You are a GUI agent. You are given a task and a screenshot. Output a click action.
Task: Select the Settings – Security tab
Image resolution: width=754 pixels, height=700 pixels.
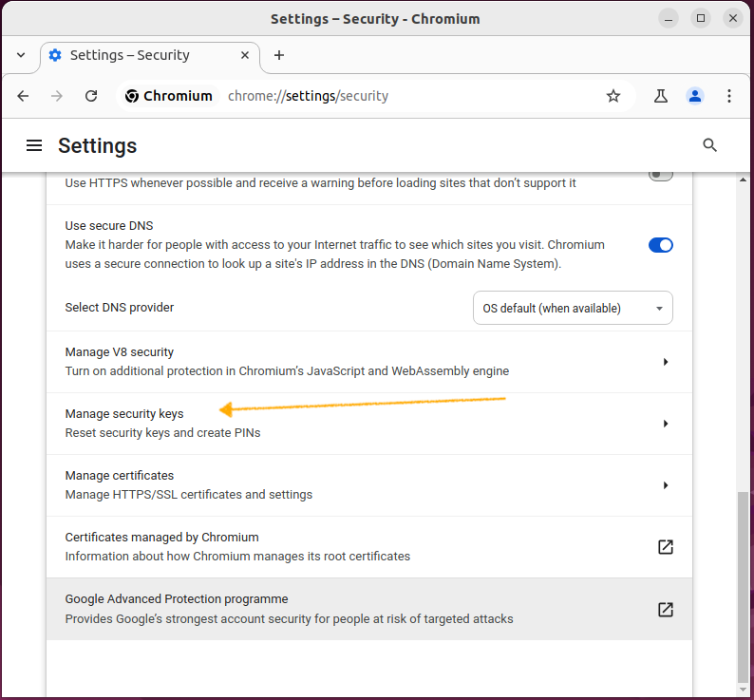[x=149, y=57]
